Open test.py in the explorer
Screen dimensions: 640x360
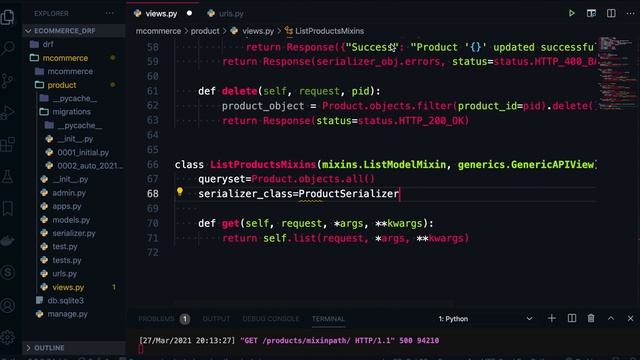tap(64, 247)
